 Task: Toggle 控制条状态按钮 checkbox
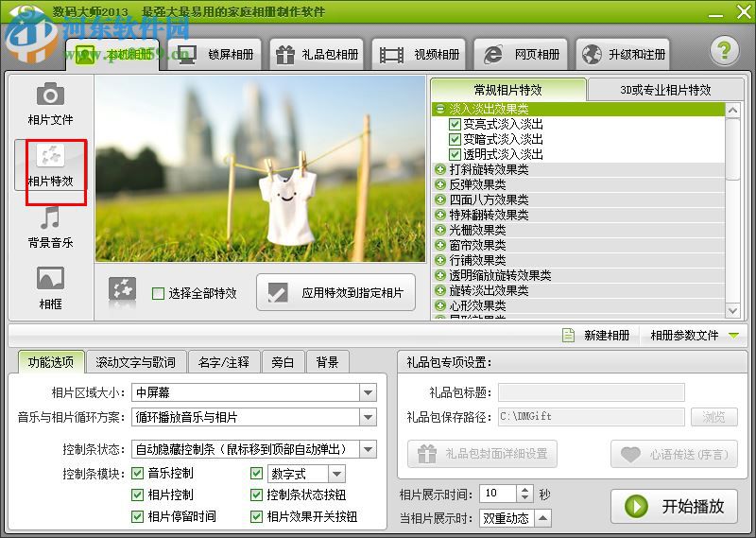(256, 495)
